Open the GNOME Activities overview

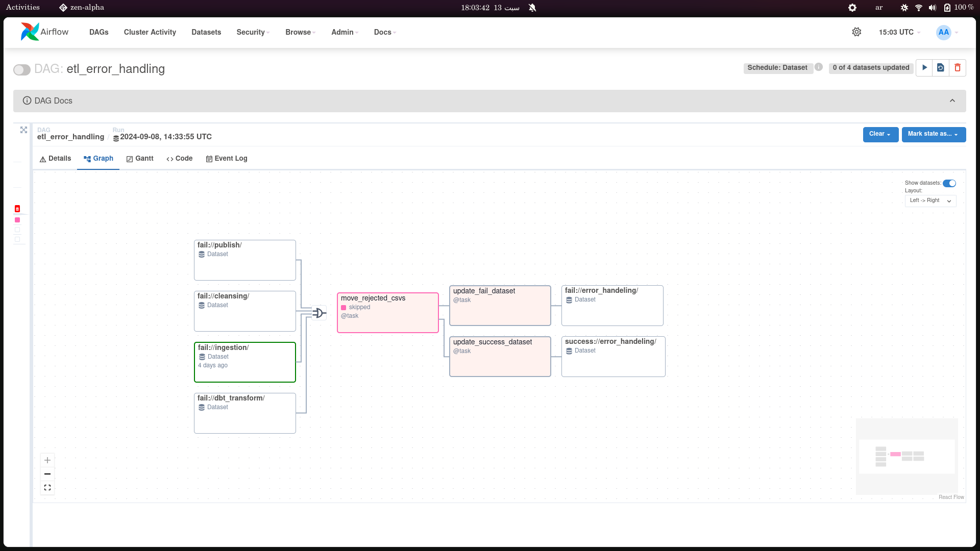click(x=23, y=7)
